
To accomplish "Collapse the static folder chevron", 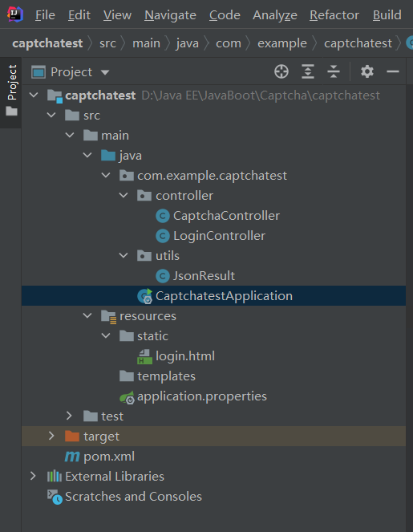I will pyautogui.click(x=106, y=336).
